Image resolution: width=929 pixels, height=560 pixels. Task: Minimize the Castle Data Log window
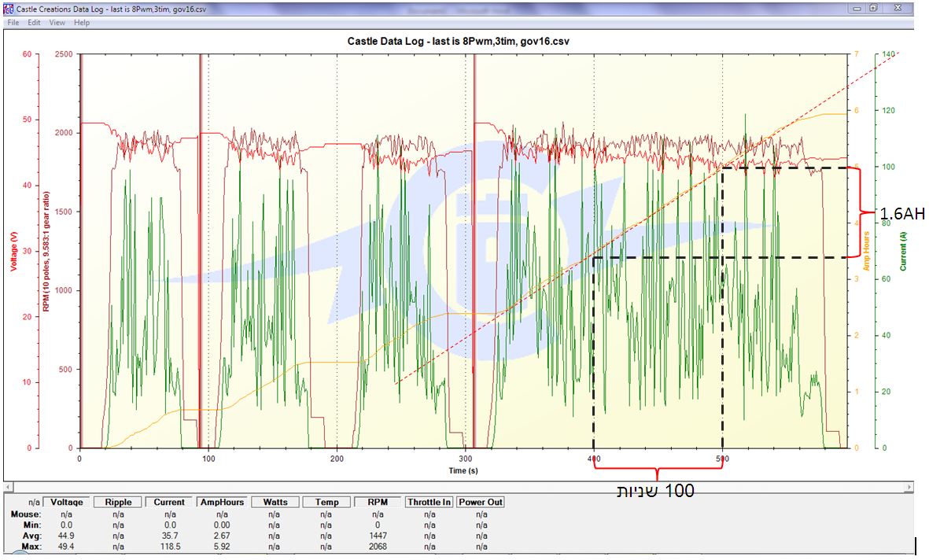tap(857, 9)
